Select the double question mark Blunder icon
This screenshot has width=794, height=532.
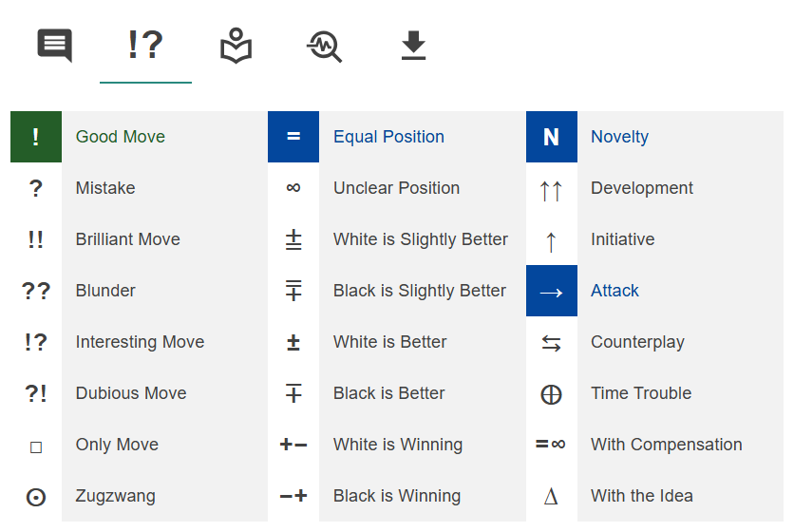tap(36, 291)
